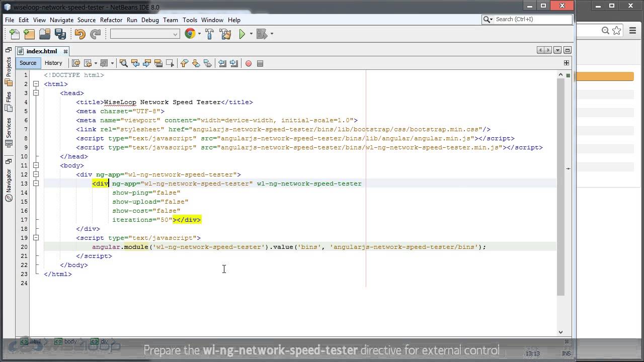Image resolution: width=644 pixels, height=362 pixels.
Task: Collapse the body fold on line 11
Action: [36, 165]
